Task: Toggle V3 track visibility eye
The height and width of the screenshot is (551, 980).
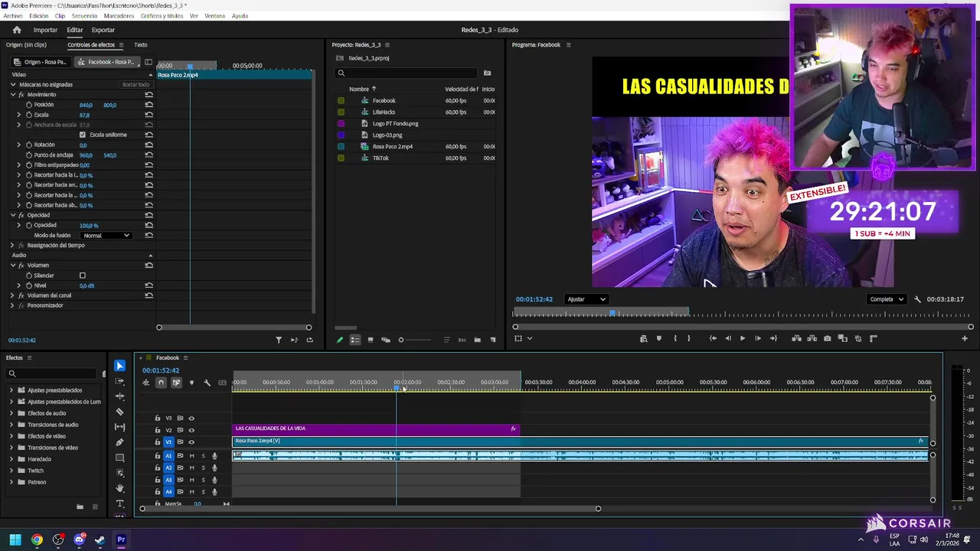Action: [191, 419]
